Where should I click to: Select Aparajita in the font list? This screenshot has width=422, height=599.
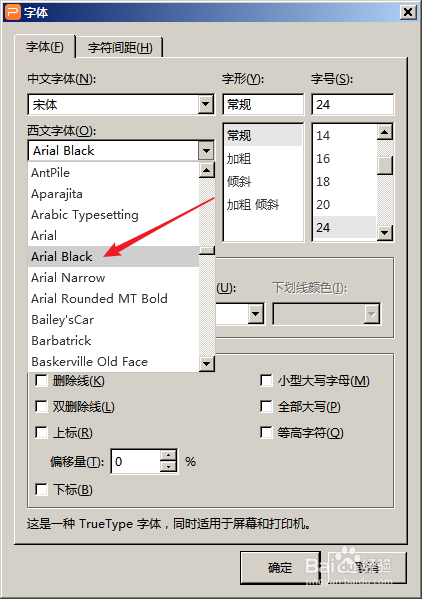(x=113, y=194)
